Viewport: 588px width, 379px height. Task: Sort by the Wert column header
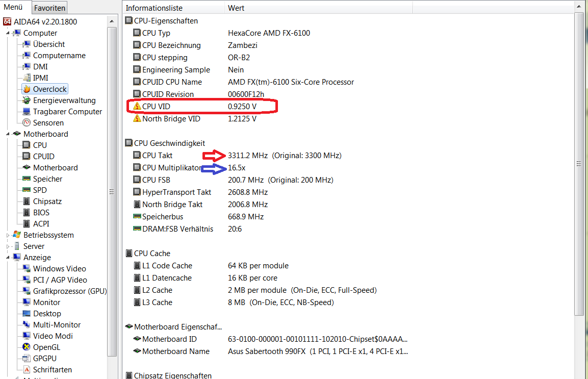tap(319, 8)
